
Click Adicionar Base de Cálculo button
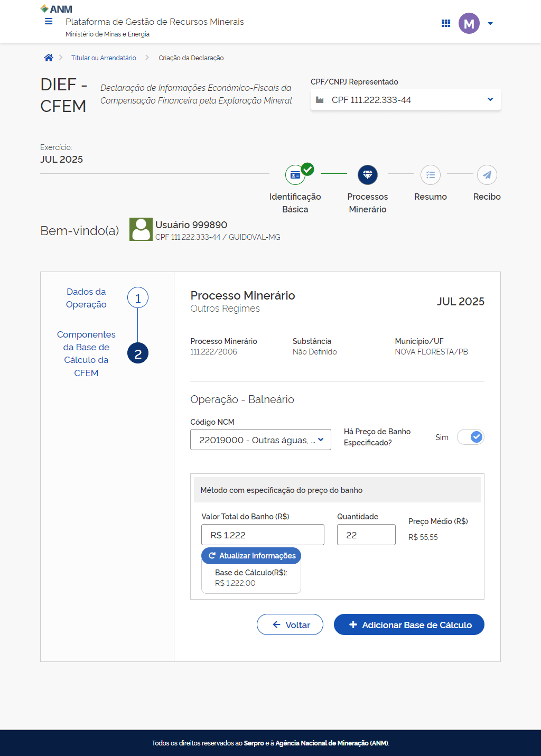[409, 624]
